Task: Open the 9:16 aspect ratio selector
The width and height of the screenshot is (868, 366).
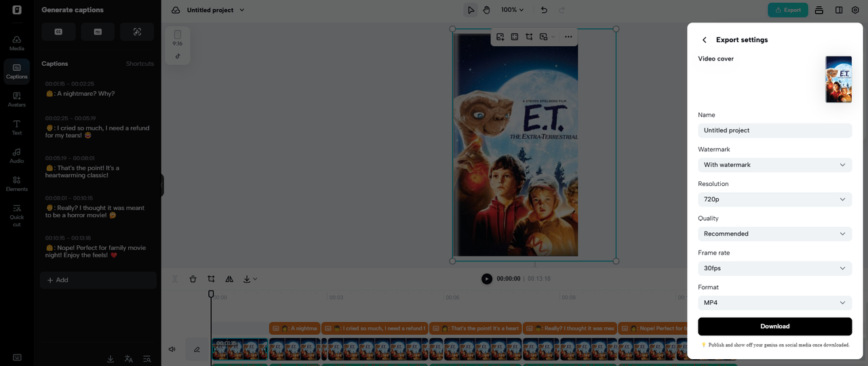Action: 178,38
